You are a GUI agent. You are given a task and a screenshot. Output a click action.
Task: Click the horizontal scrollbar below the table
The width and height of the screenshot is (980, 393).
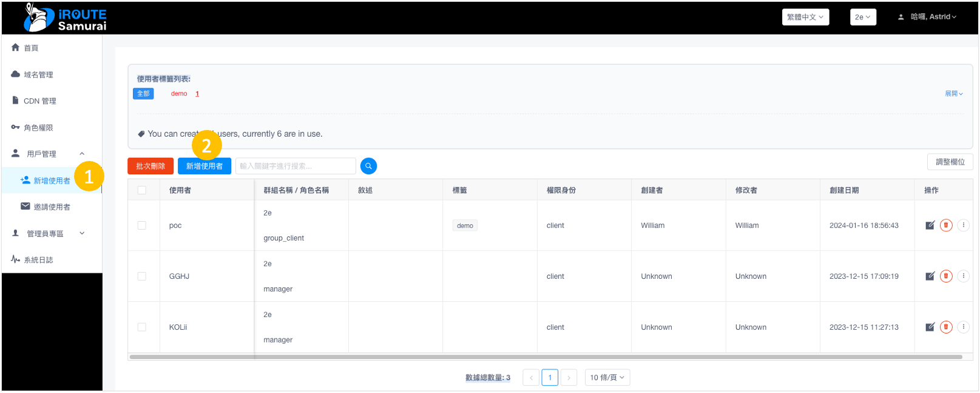click(x=546, y=357)
